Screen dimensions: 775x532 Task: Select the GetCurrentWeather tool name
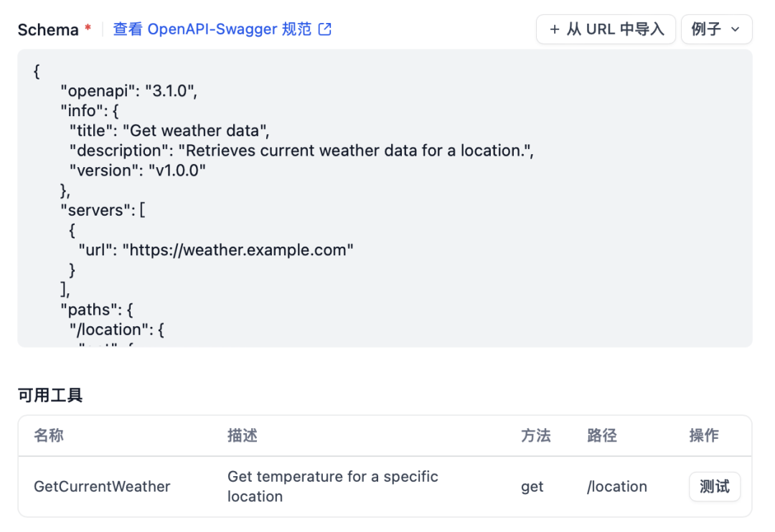(x=102, y=487)
